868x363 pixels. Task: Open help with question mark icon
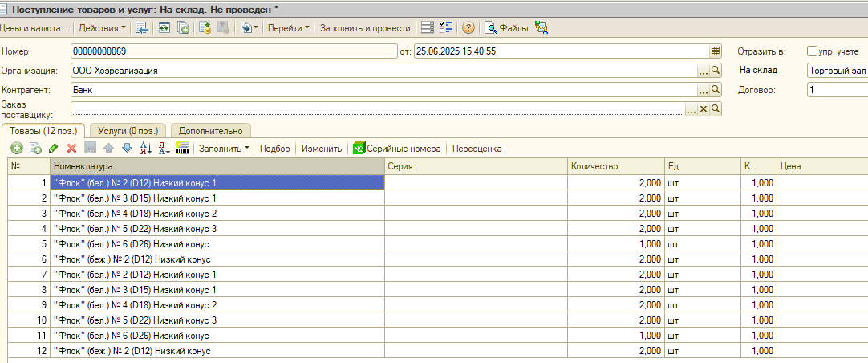pyautogui.click(x=468, y=28)
